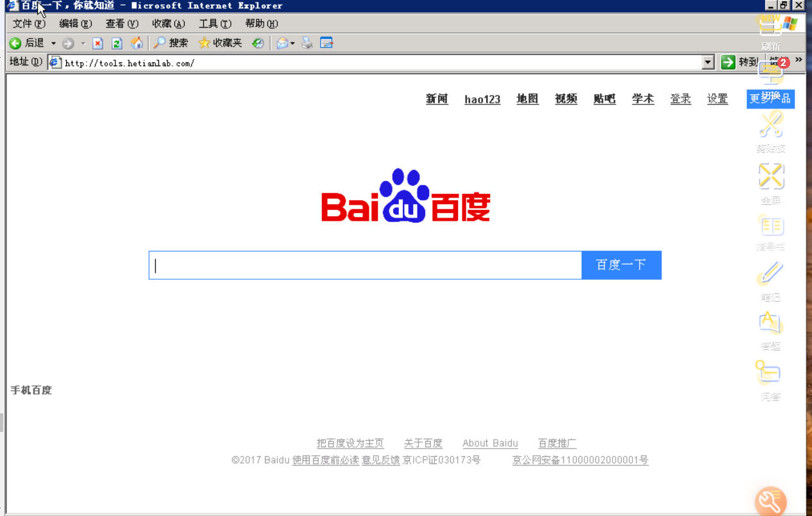The height and width of the screenshot is (516, 812).
Task: Click the 设置 settings link
Action: point(718,99)
